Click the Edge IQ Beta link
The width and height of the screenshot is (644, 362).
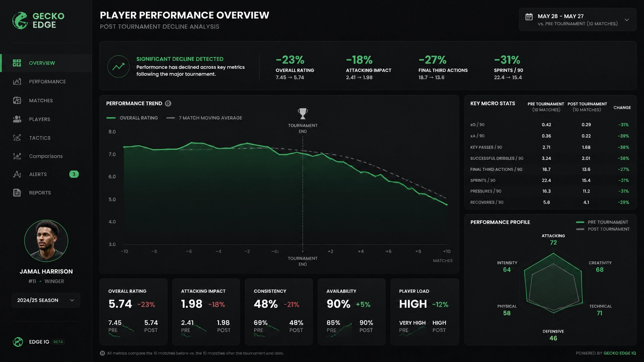(x=38, y=342)
